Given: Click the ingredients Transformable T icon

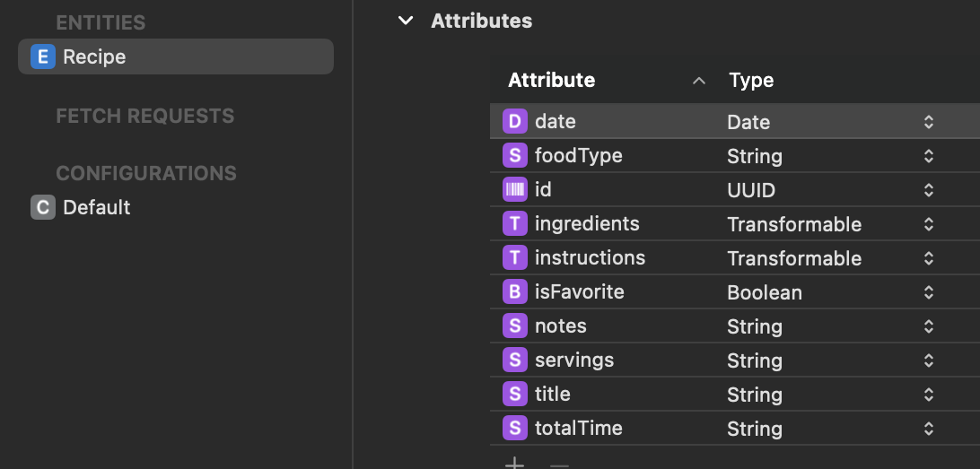Looking at the screenshot, I should pos(515,224).
